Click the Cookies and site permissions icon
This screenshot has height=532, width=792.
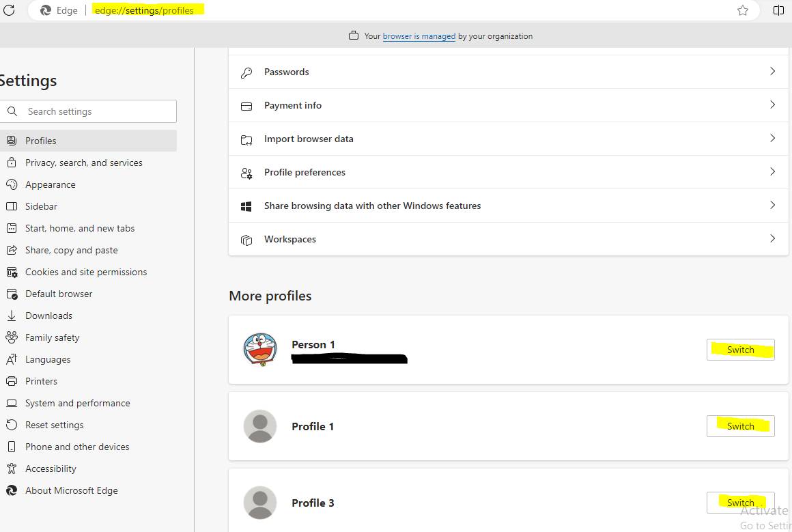coord(12,272)
